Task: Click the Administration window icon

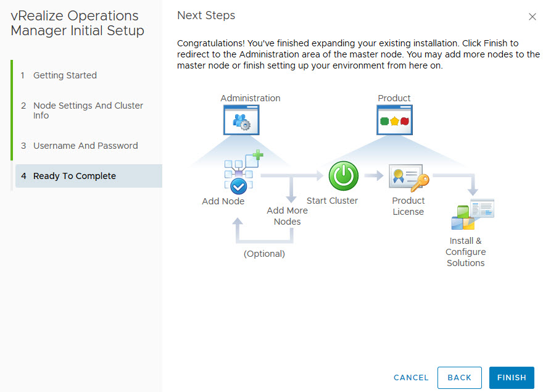Action: [241, 120]
